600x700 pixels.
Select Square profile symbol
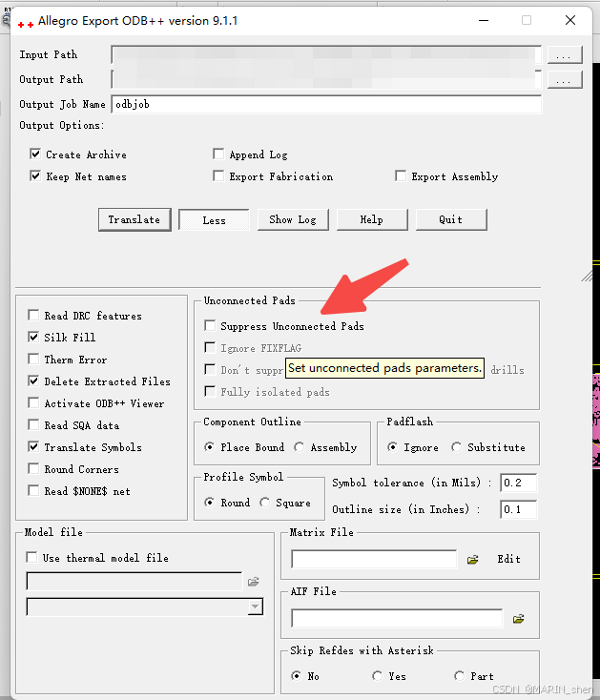(265, 503)
